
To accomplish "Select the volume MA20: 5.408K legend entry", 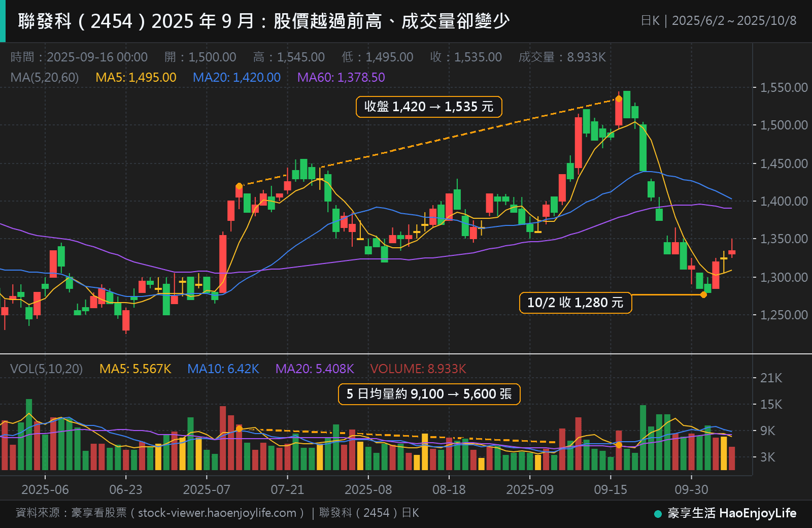I will point(315,369).
